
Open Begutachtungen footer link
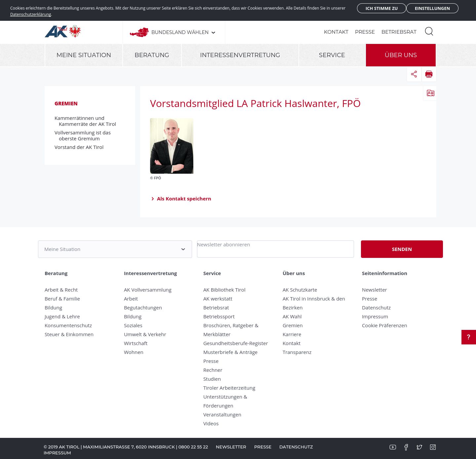[x=143, y=307]
